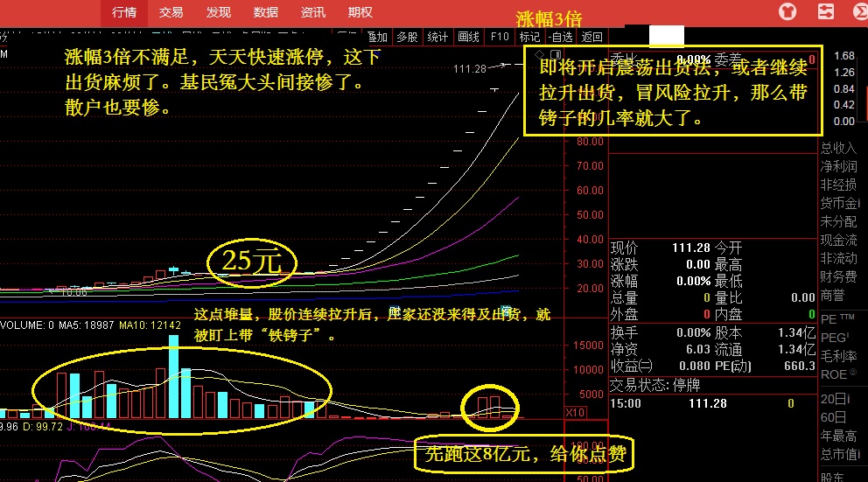Screen dimensions: 868x482
Task: Toggle the -自选 watchlist button
Action: 561,37
